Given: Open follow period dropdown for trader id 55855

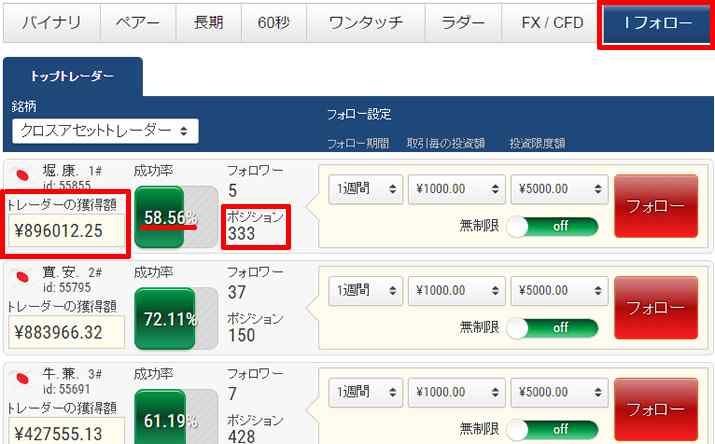Looking at the screenshot, I should pyautogui.click(x=366, y=189).
